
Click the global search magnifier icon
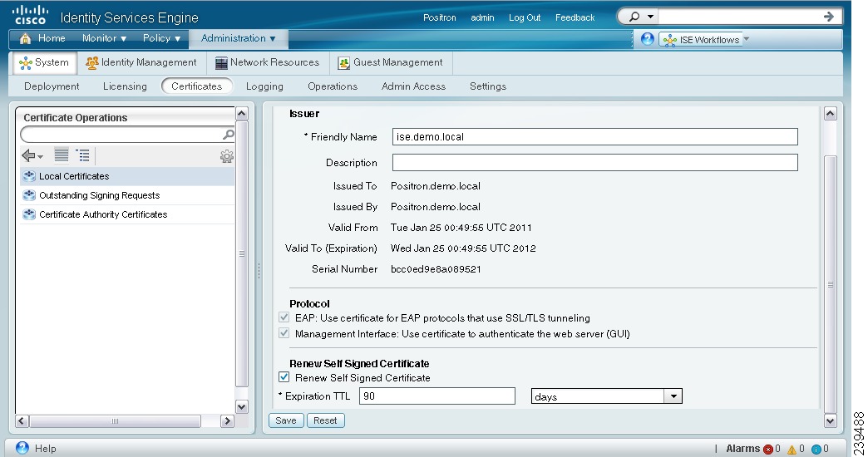point(634,17)
